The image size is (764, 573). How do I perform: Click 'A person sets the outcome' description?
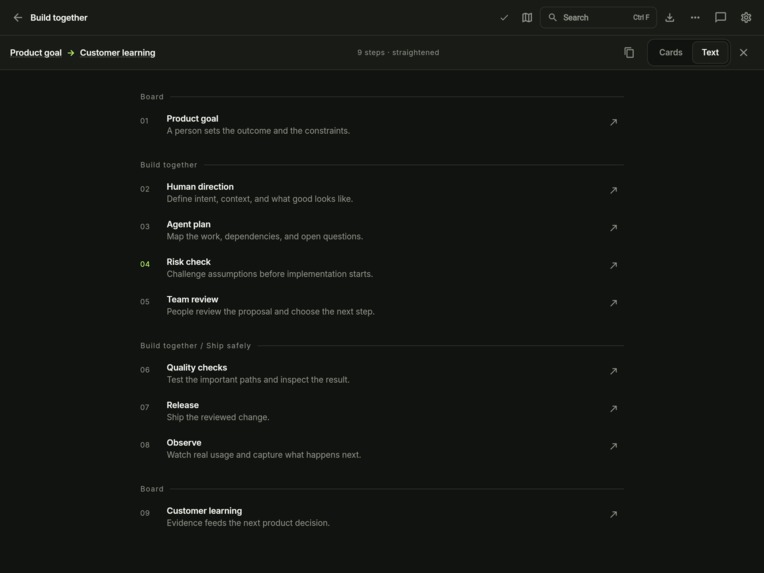tap(258, 131)
